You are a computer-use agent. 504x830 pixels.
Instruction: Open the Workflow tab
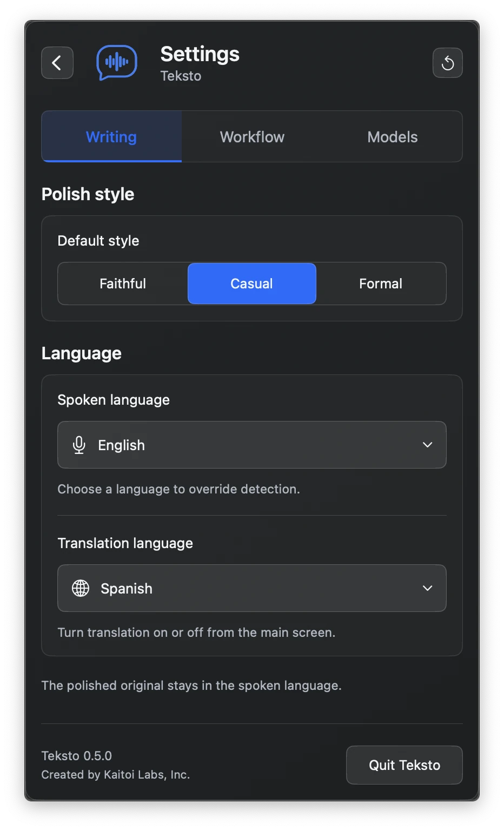tap(252, 137)
